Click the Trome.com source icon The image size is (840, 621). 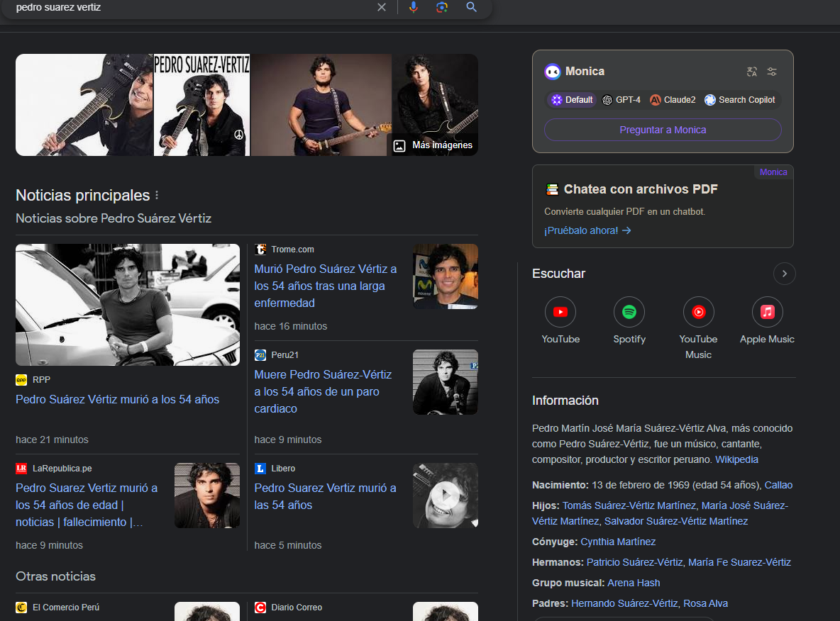point(260,250)
